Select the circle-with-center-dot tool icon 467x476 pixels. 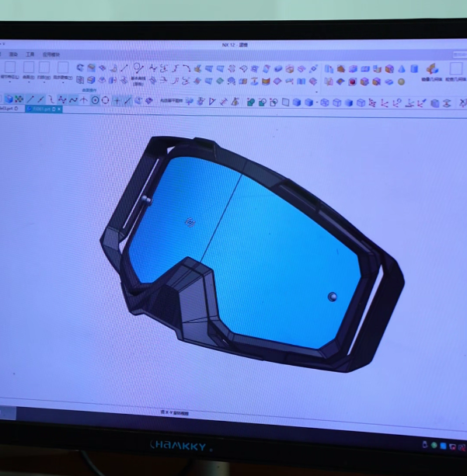(95, 100)
